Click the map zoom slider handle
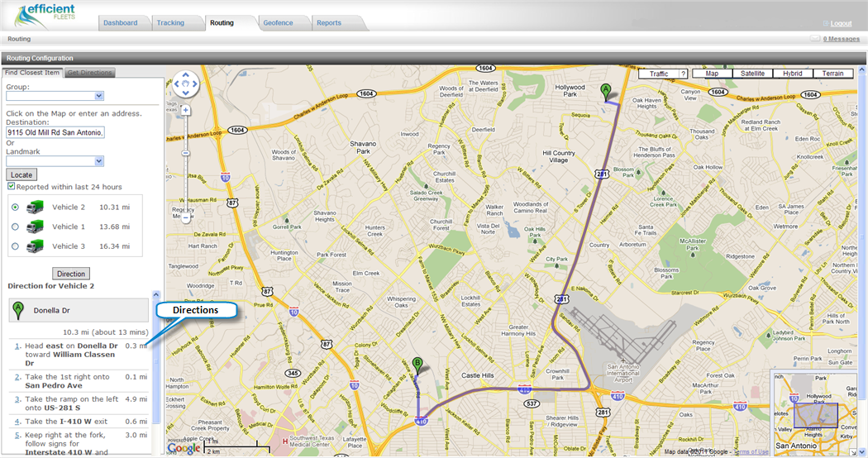The width and height of the screenshot is (868, 458). point(185,153)
